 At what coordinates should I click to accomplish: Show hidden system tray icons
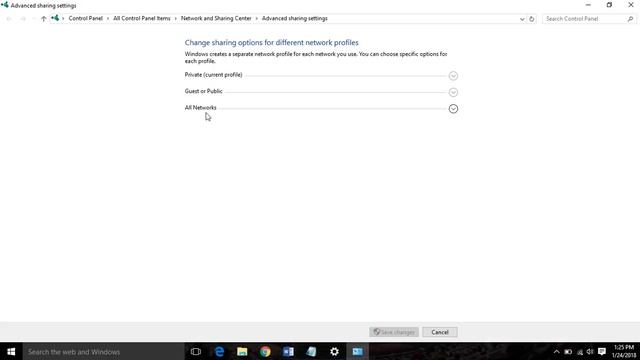pyautogui.click(x=556, y=351)
